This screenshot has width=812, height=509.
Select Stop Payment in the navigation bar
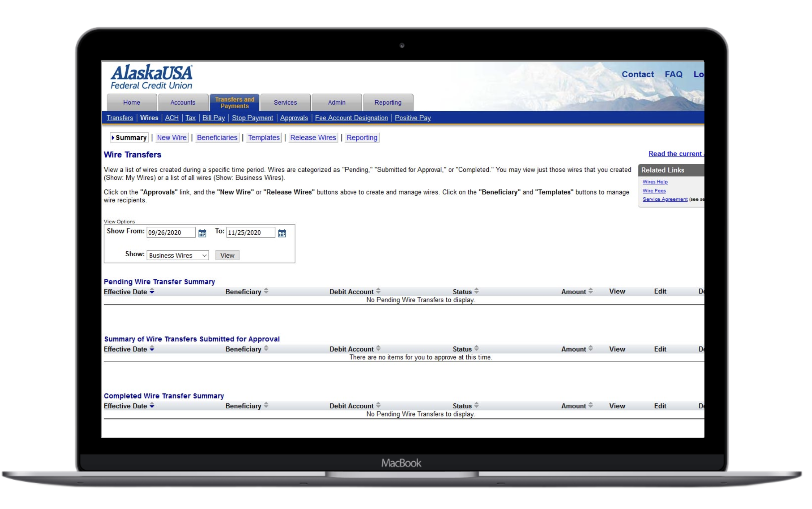pyautogui.click(x=252, y=118)
